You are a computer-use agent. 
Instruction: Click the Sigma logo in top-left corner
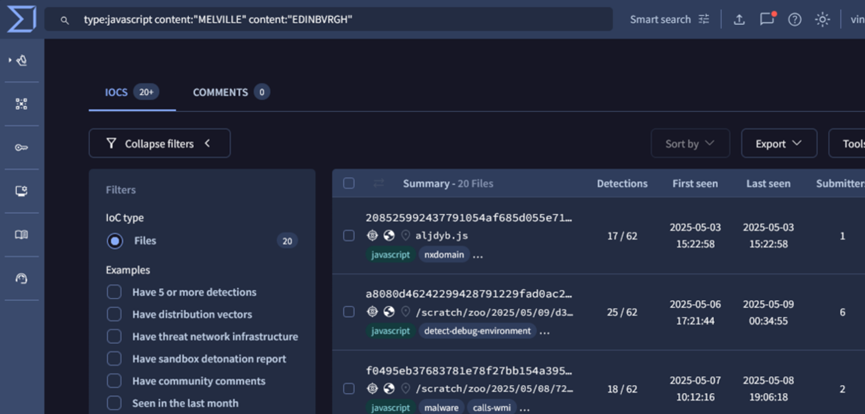21,19
